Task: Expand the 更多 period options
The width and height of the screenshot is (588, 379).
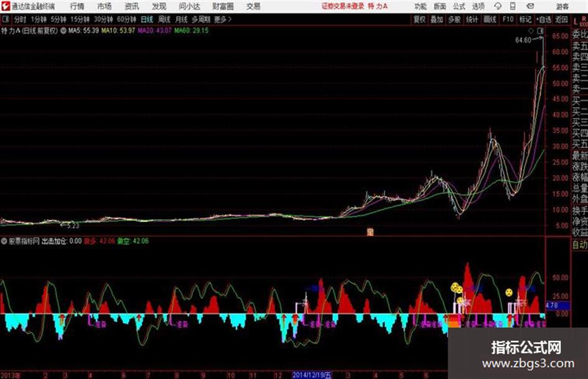Action: (223, 19)
